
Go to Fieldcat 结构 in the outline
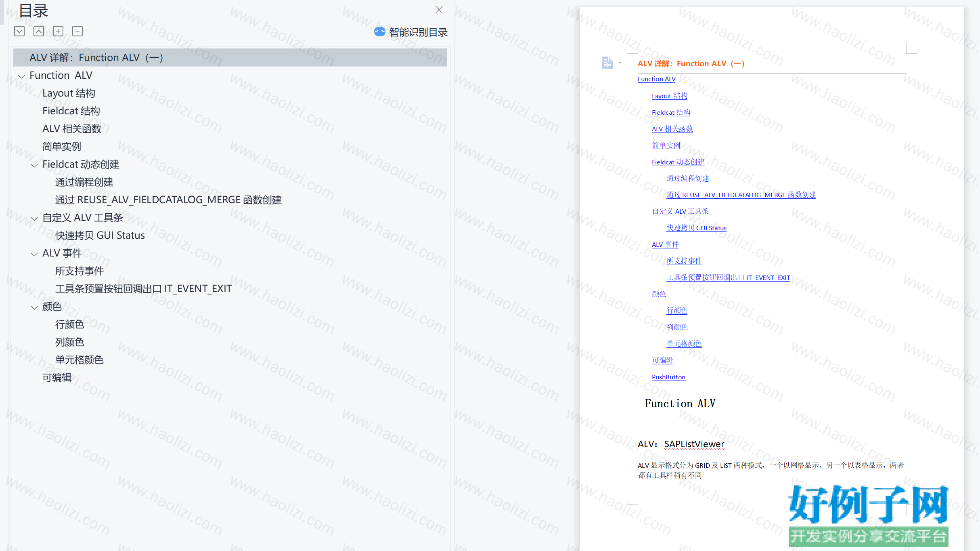pyautogui.click(x=71, y=111)
